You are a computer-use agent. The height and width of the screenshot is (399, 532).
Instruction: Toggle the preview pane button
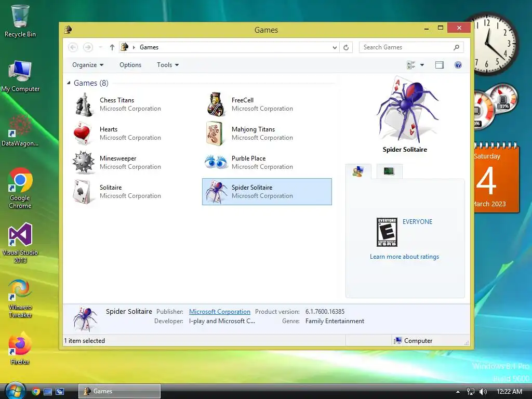click(440, 65)
